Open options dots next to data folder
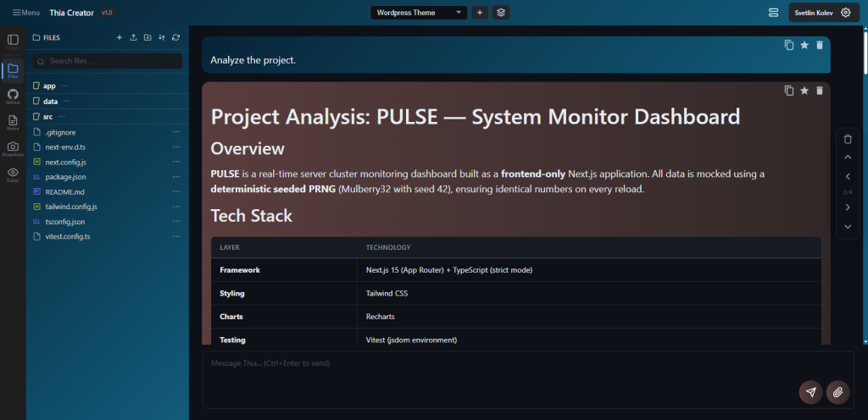The width and height of the screenshot is (868, 420). pyautogui.click(x=67, y=101)
